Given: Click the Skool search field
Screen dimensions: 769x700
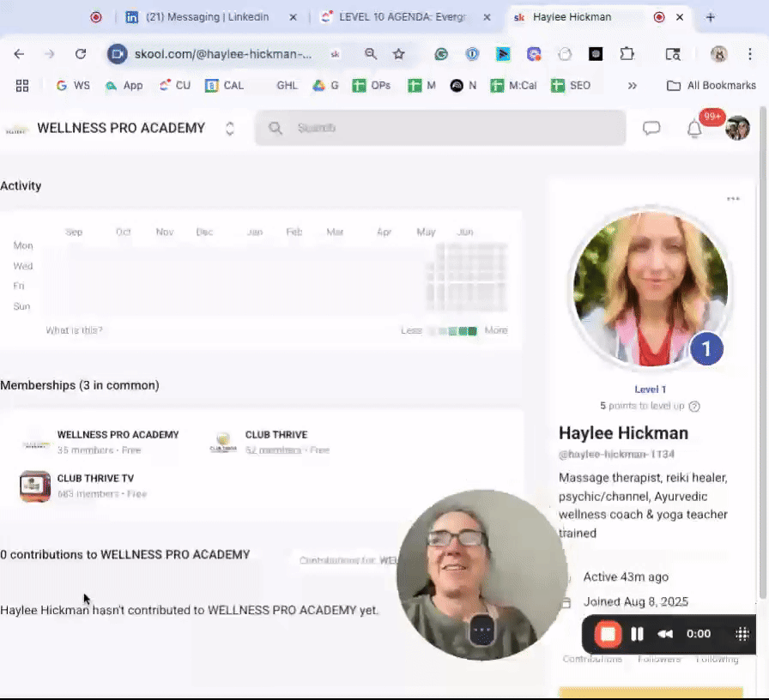Looking at the screenshot, I should pyautogui.click(x=440, y=128).
